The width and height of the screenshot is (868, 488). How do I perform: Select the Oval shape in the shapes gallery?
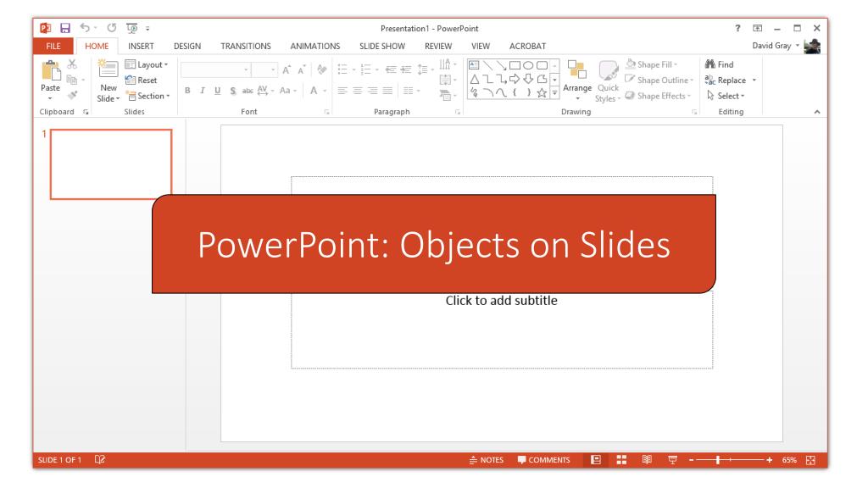pos(528,65)
